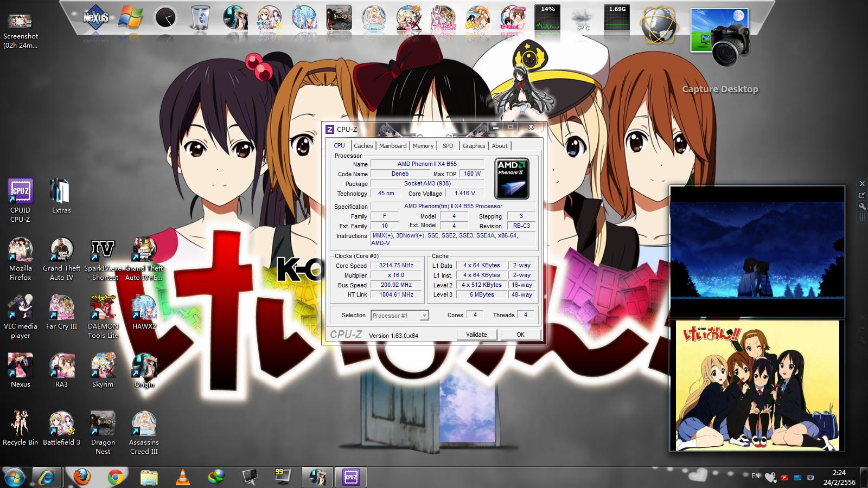
Task: Click the processor name field AMD Phenom II X4 B55
Action: (427, 164)
